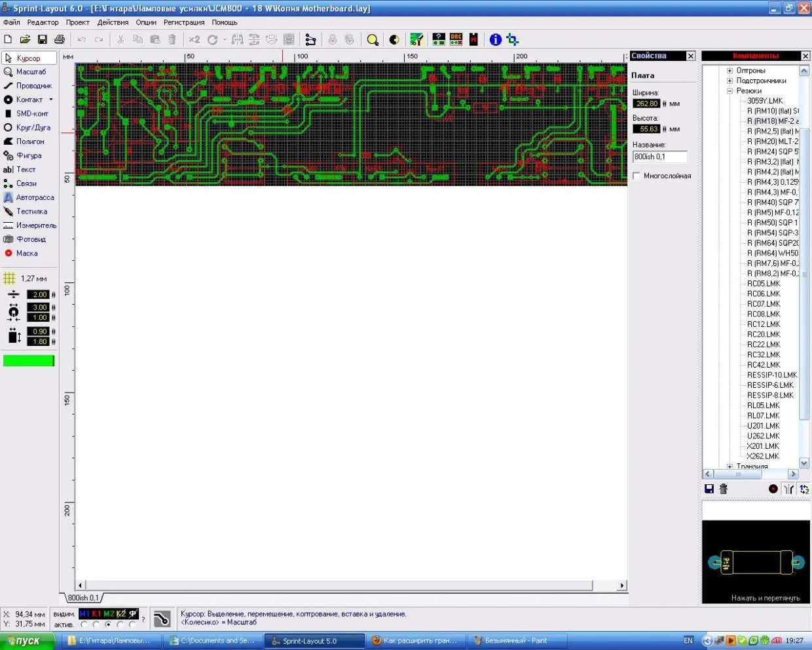This screenshot has width=812, height=650.
Task: Click the x2 duplicate toolbar icon
Action: coord(194,40)
